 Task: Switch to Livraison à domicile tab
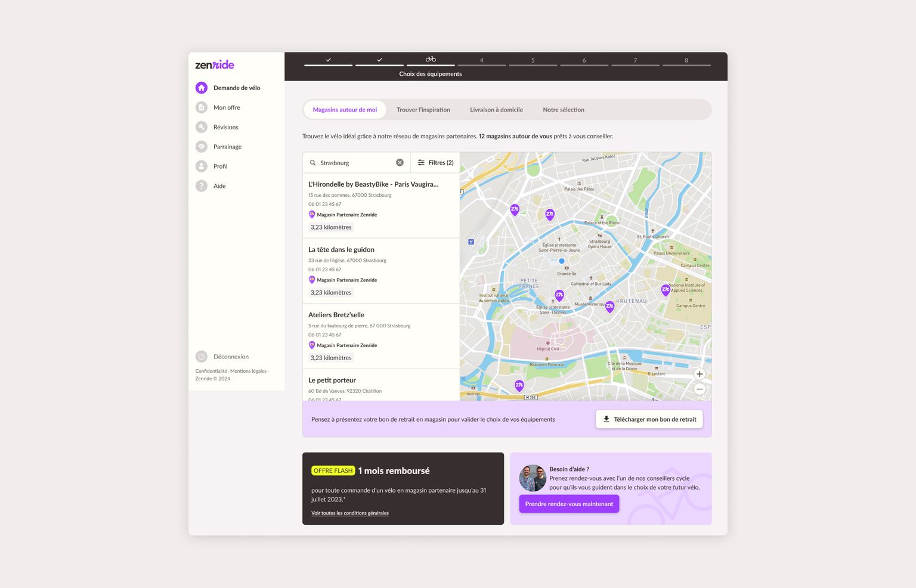496,110
